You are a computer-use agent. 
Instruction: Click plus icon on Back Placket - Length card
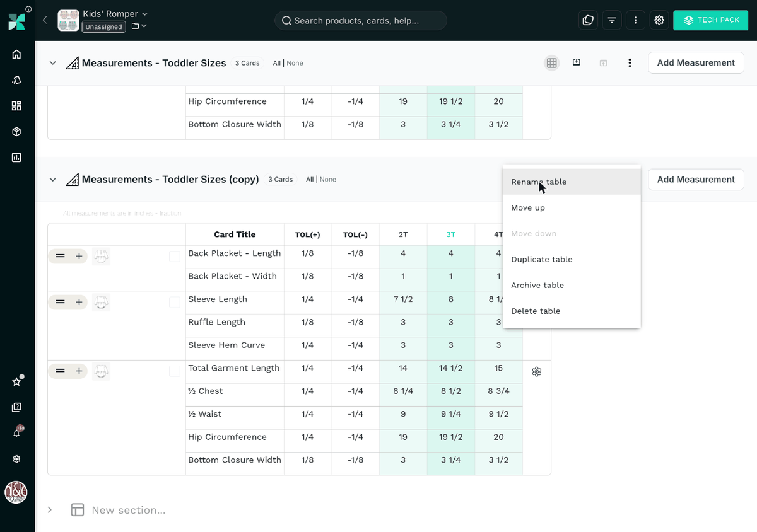(x=79, y=257)
